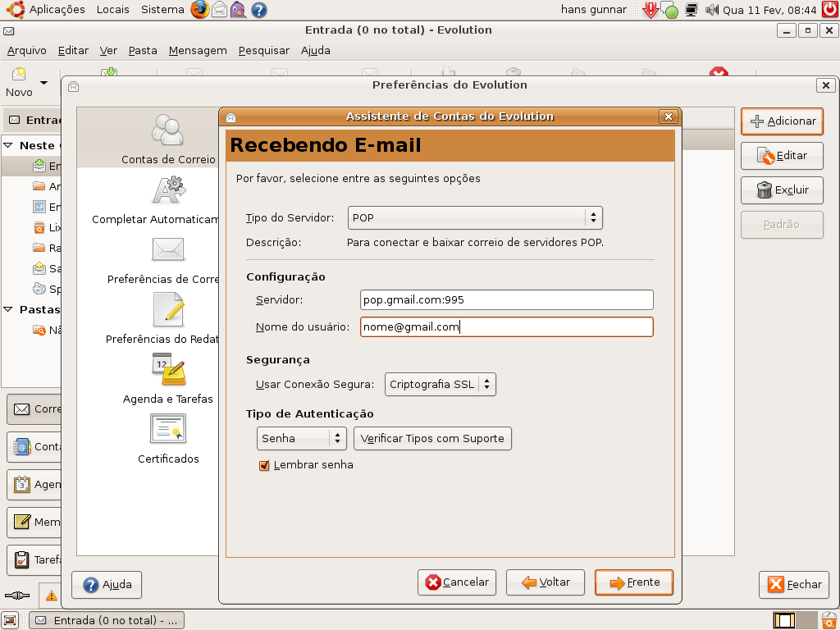This screenshot has height=630, width=840.
Task: Open Completar Automaticamente preferences icon
Action: [168, 190]
